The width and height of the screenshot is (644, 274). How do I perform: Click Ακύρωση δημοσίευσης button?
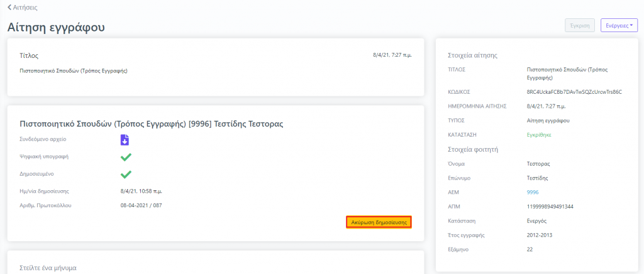click(379, 222)
